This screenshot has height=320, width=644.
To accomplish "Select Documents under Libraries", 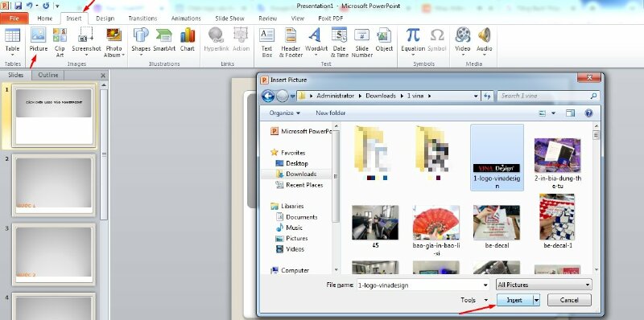I will [301, 217].
